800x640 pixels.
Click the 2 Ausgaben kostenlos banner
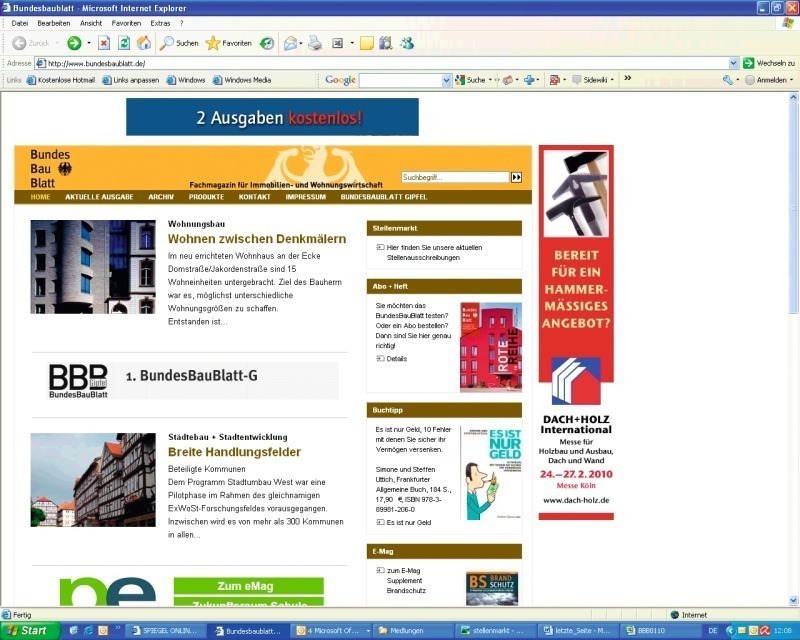tap(272, 117)
